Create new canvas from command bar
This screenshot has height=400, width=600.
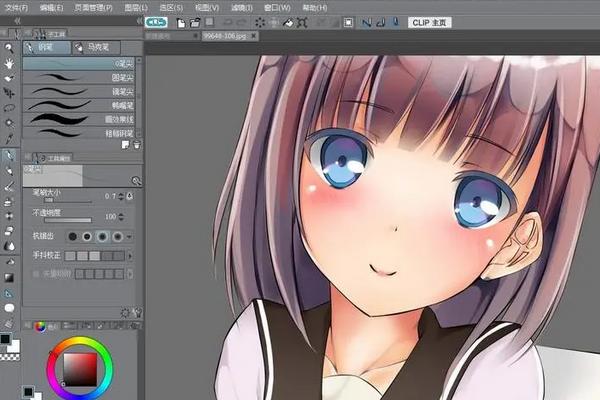click(181, 23)
